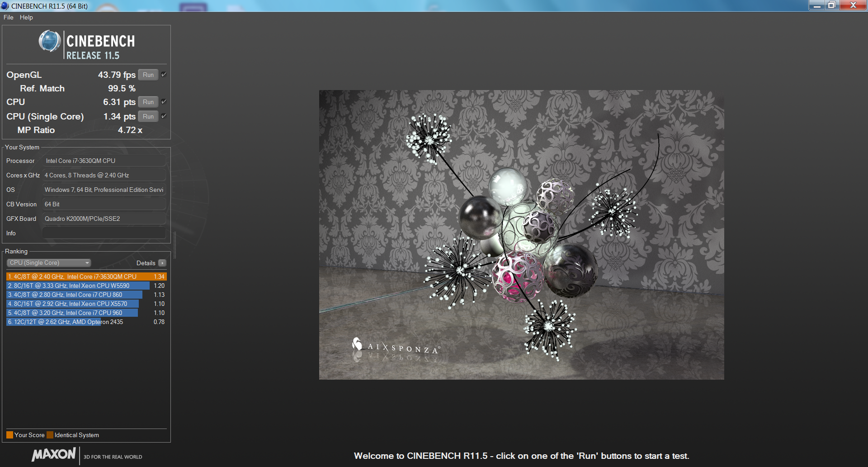The image size is (868, 467).
Task: Click the MAXON logo
Action: coord(54,454)
